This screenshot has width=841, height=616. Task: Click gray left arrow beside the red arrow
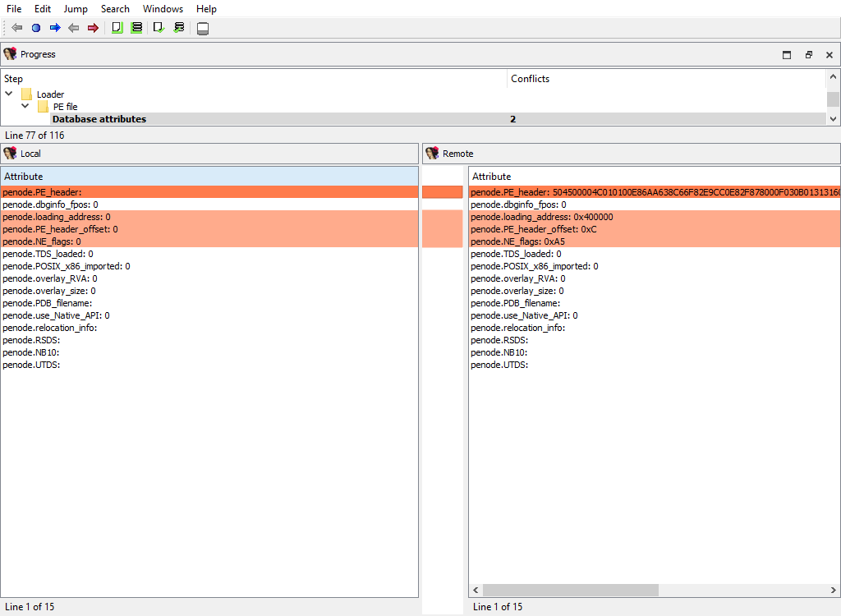click(x=74, y=28)
